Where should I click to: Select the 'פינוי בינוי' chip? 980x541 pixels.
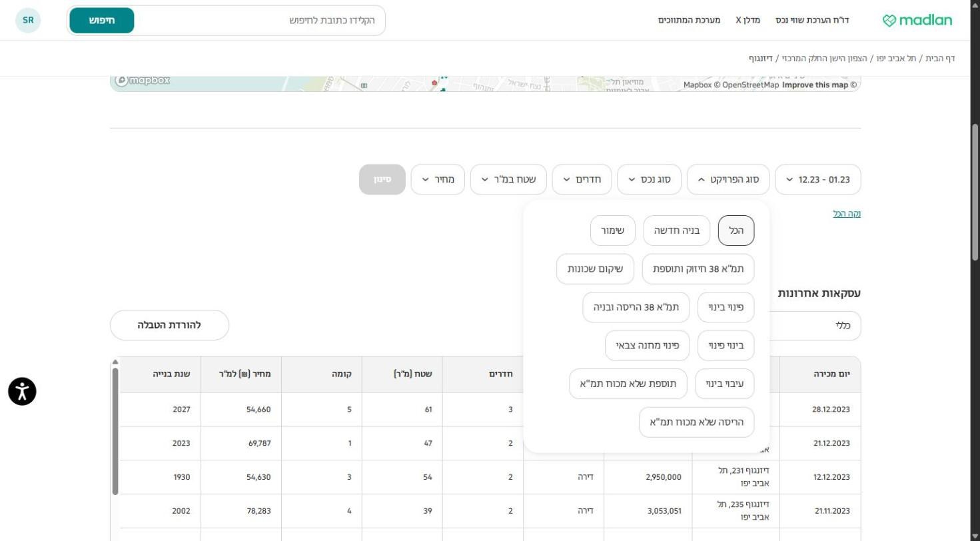coord(726,307)
